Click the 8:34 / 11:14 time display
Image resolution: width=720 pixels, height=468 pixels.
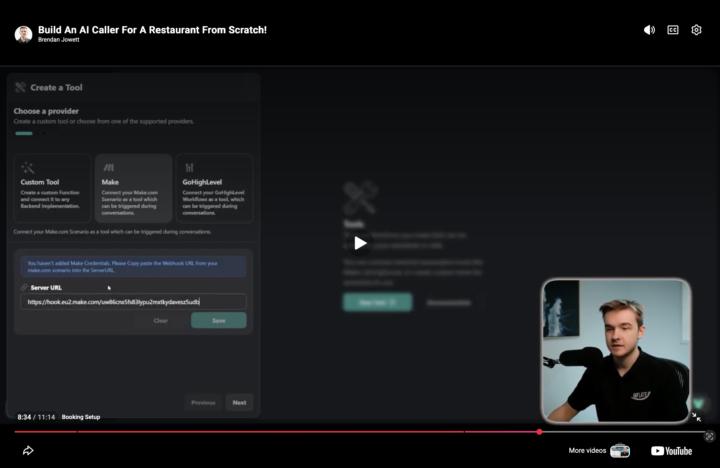(x=36, y=417)
